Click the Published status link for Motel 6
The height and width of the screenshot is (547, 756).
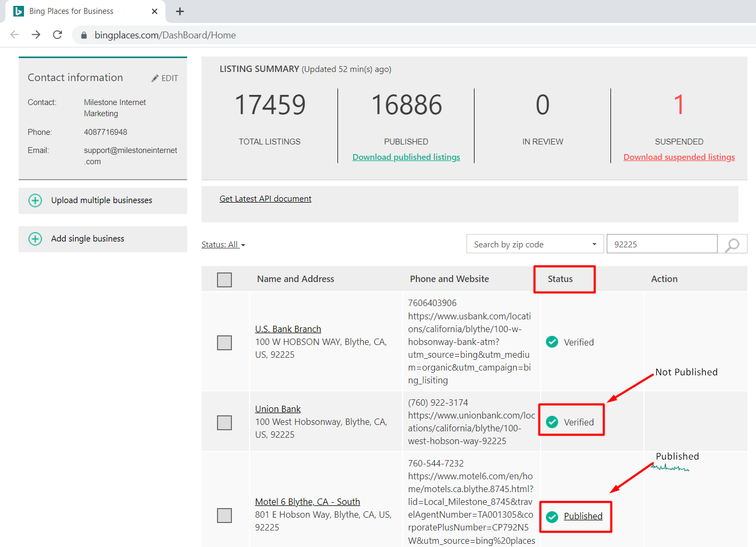pos(583,516)
